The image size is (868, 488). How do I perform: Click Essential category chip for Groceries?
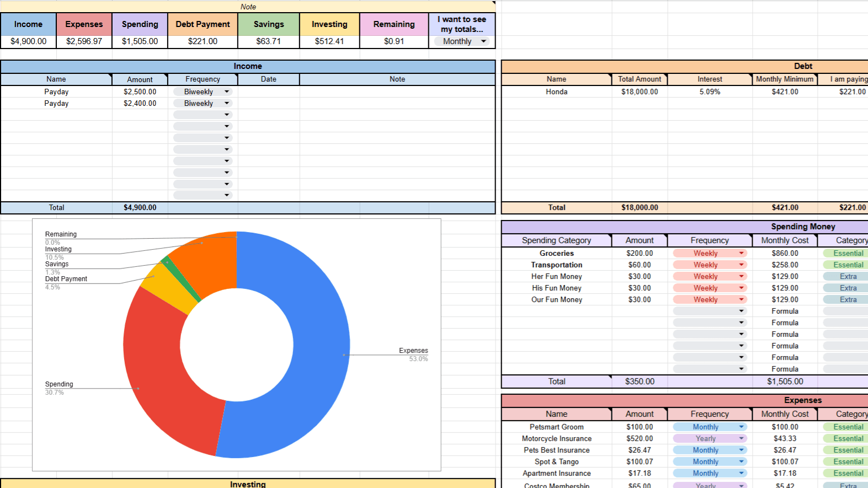pos(846,254)
